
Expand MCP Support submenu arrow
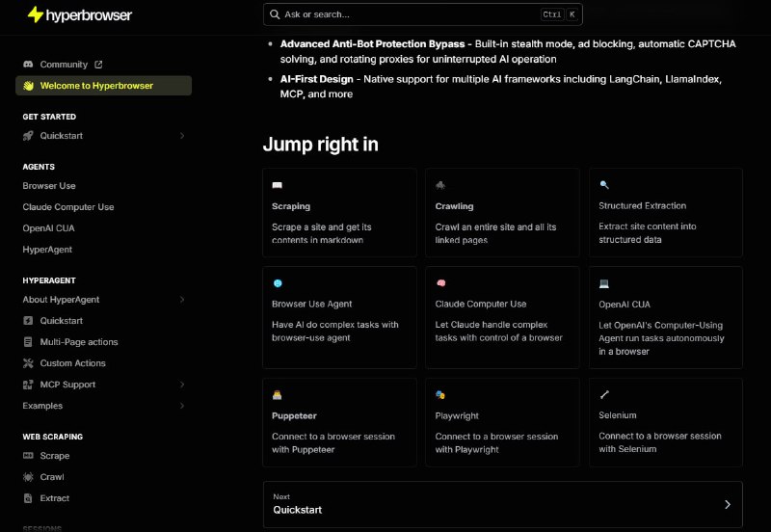(x=182, y=385)
